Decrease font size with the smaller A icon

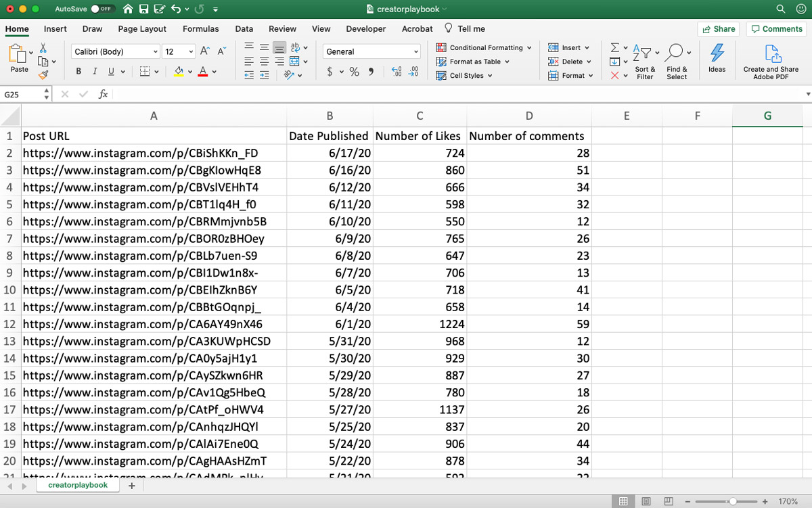(x=221, y=51)
